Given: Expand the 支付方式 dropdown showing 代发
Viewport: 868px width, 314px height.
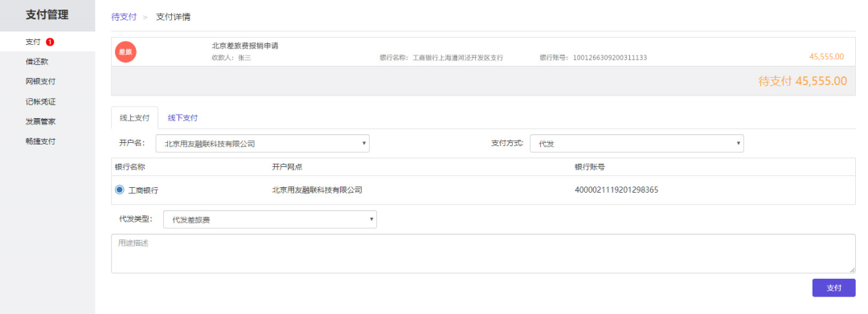Looking at the screenshot, I should pos(637,143).
